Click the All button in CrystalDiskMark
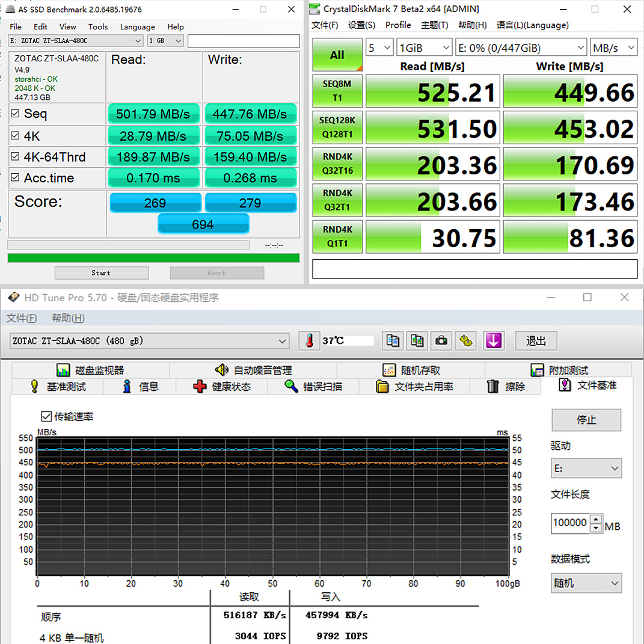The height and width of the screenshot is (644, 644). [337, 55]
